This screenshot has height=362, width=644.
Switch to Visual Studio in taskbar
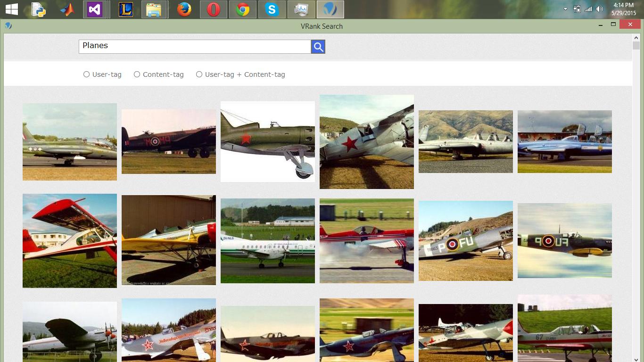(x=95, y=9)
